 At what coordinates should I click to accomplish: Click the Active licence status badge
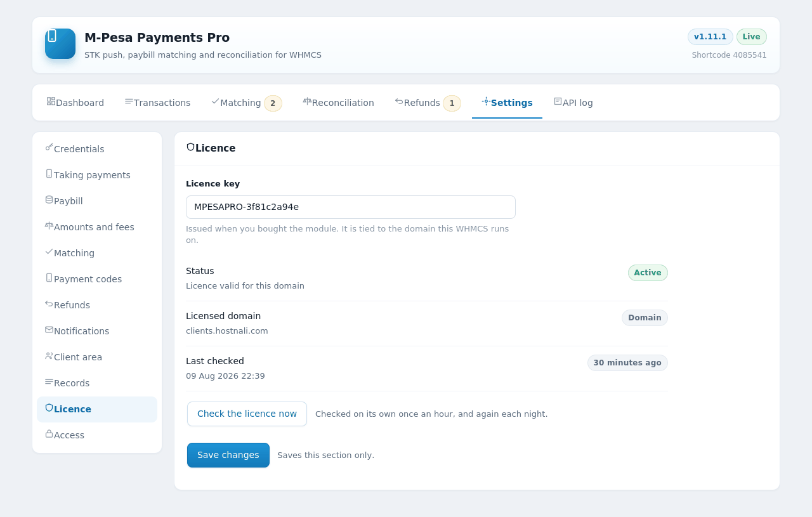(x=648, y=273)
